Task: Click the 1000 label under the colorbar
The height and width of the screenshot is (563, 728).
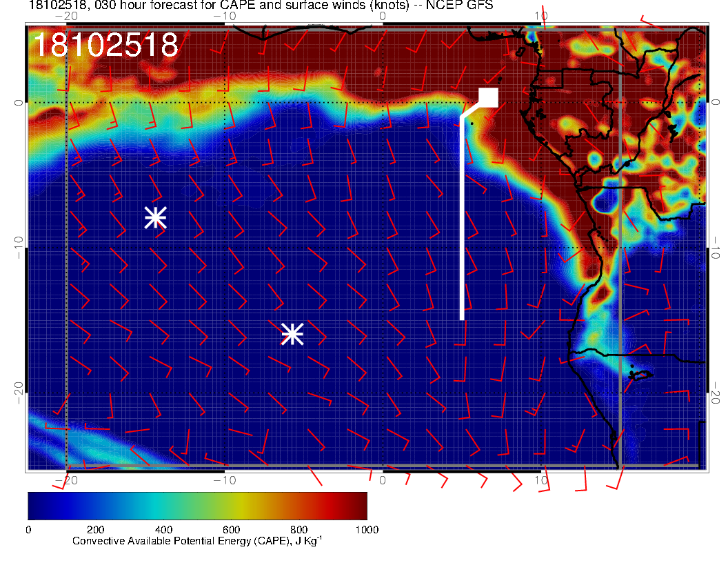Action: 366,529
